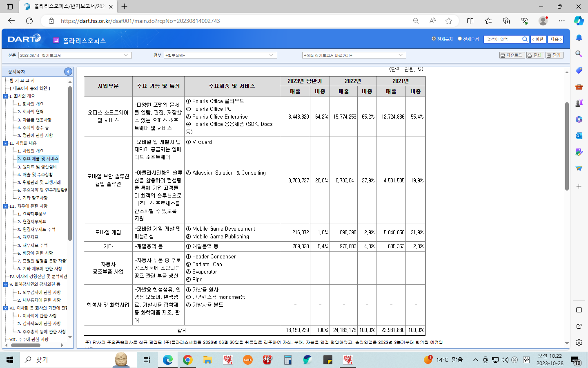The height and width of the screenshot is (368, 588).
Task: Collapse the II. 사업의 내용 tree node
Action: coord(5,143)
